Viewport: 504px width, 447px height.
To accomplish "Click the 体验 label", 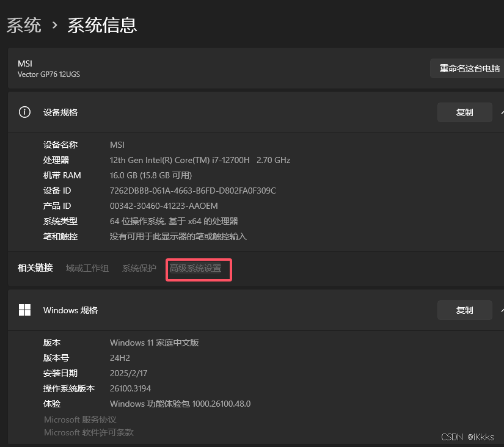I will (x=52, y=404).
